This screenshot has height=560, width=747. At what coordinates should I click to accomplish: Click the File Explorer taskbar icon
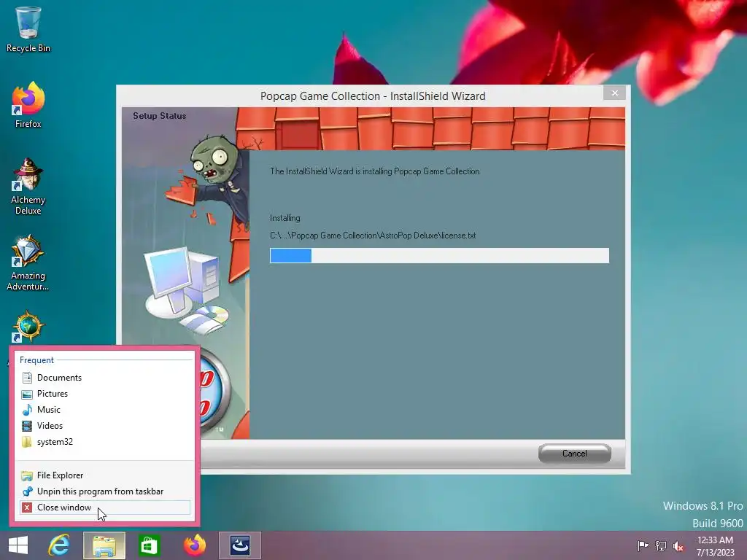click(x=104, y=545)
